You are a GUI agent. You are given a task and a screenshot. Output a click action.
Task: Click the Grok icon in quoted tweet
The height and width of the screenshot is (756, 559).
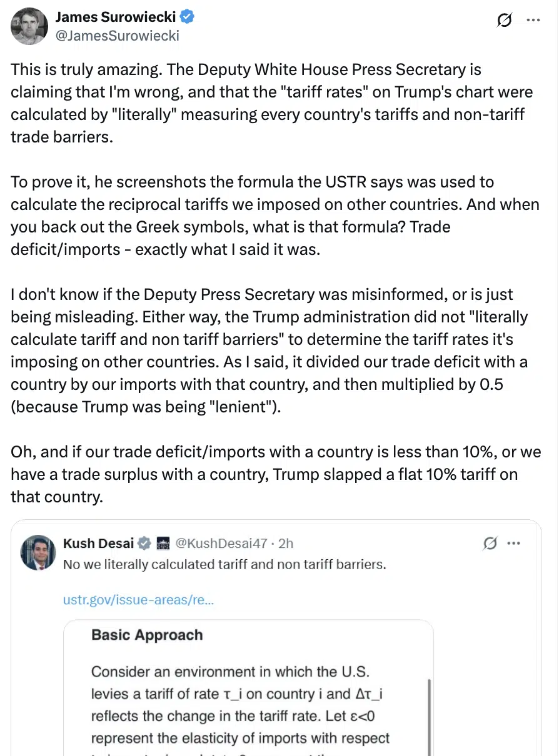490,544
